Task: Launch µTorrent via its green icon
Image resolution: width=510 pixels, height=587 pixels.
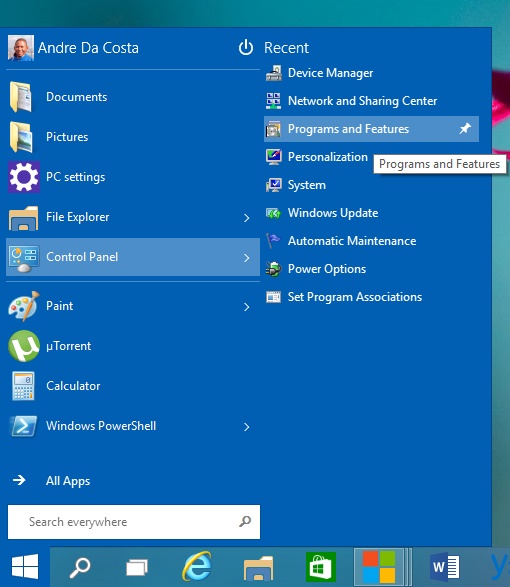Action: 24,346
